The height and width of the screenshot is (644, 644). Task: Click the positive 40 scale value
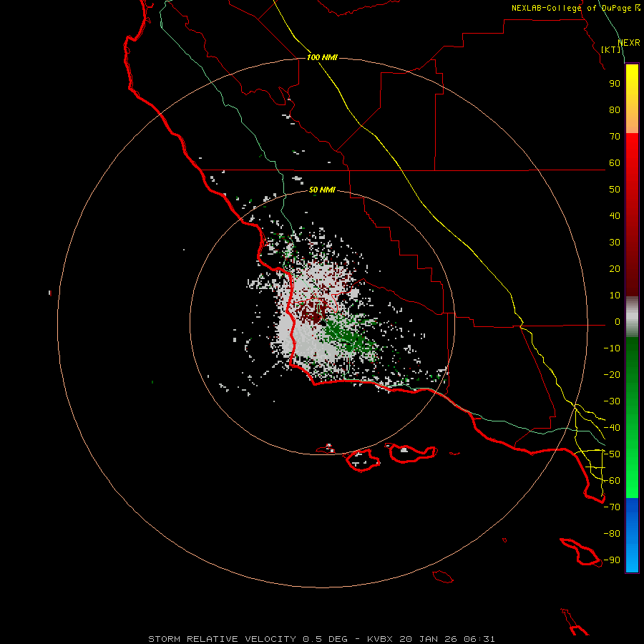615,216
